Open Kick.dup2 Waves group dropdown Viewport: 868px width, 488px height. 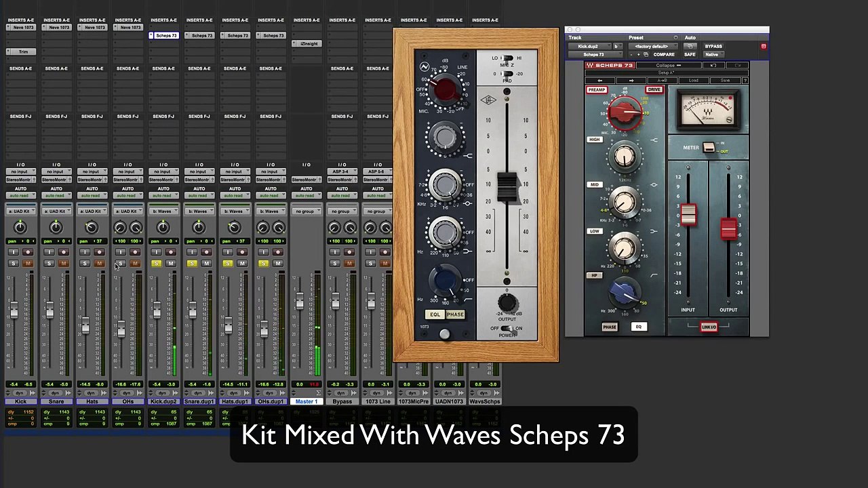tap(163, 211)
